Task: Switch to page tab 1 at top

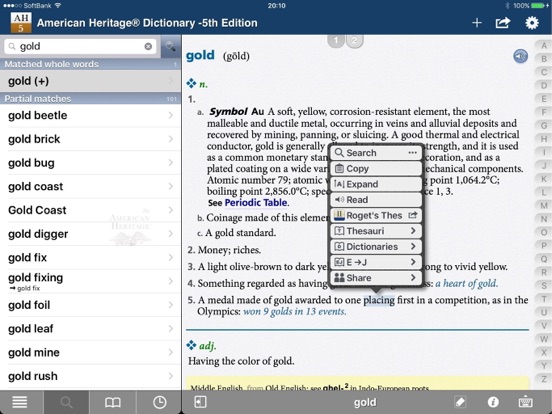Action: 336,40
